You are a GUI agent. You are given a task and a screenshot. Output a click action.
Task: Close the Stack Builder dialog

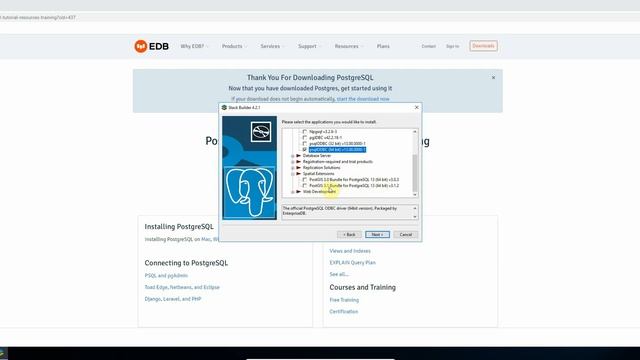[x=416, y=107]
